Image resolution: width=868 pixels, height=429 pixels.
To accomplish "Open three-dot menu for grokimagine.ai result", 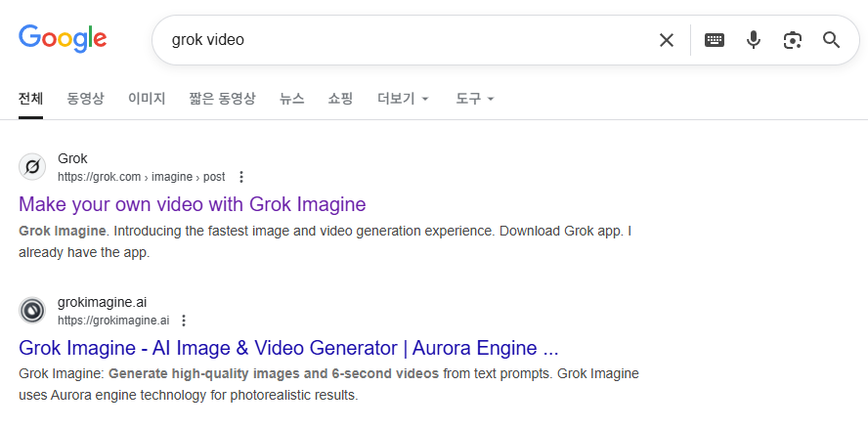I will coord(184,321).
